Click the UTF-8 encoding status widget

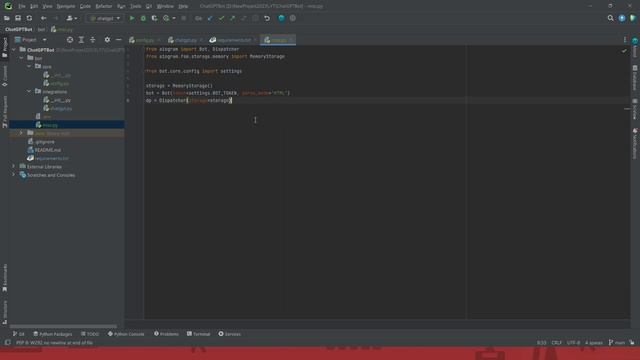pos(573,343)
